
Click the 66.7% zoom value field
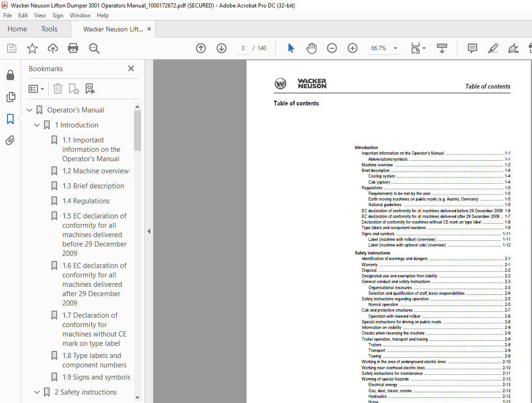[x=379, y=48]
